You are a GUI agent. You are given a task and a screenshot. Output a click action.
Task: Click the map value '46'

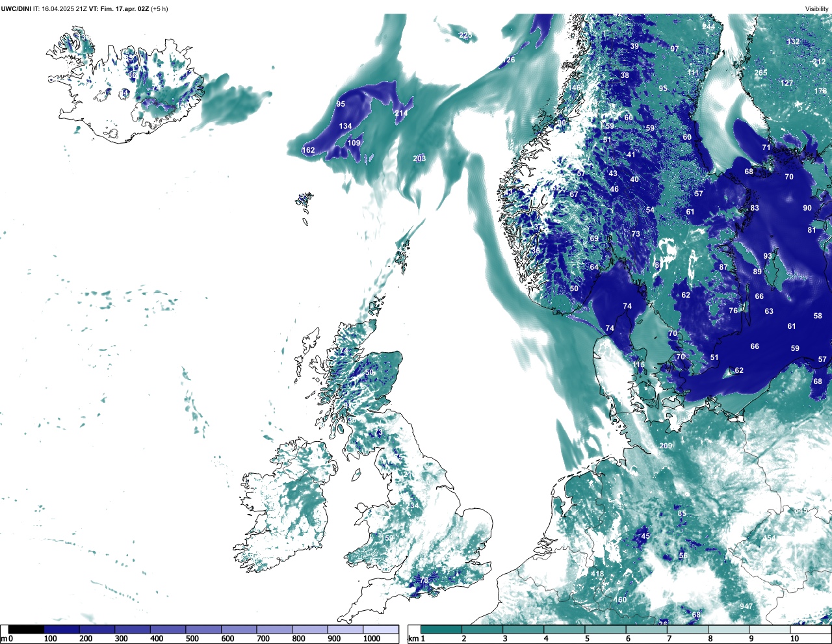click(614, 189)
